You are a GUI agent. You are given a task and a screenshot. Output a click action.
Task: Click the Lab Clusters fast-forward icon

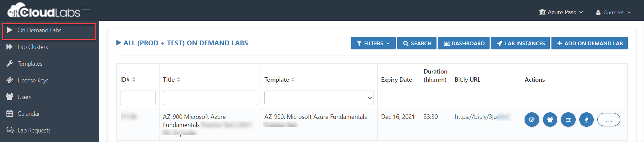10,47
